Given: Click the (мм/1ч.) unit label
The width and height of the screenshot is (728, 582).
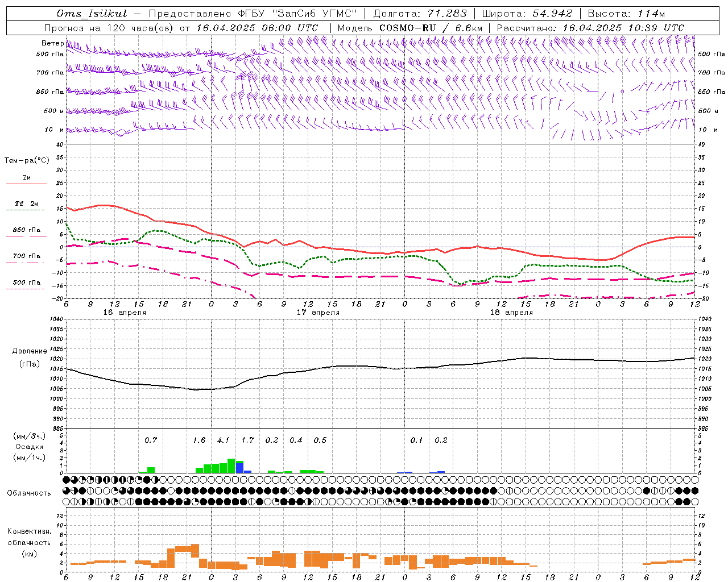Looking at the screenshot, I should coord(29,458).
